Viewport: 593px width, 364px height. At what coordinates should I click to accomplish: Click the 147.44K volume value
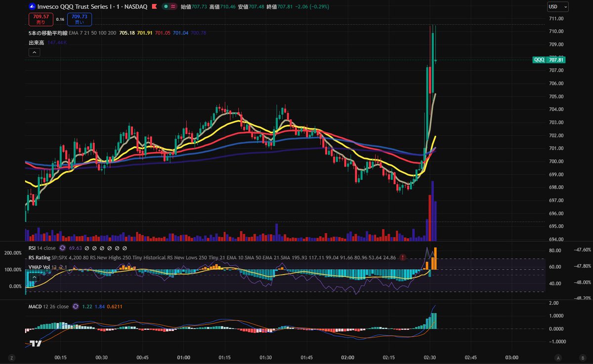(x=57, y=43)
